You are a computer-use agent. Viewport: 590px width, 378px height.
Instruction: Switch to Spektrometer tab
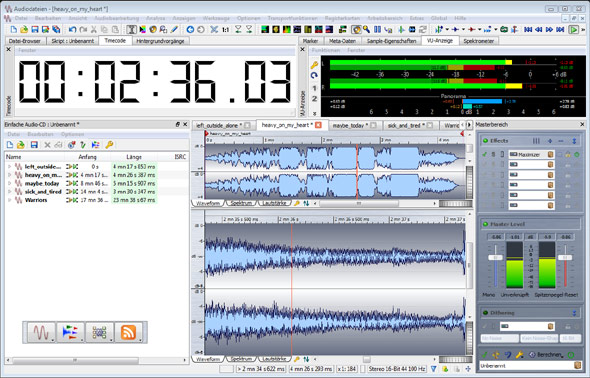[479, 41]
